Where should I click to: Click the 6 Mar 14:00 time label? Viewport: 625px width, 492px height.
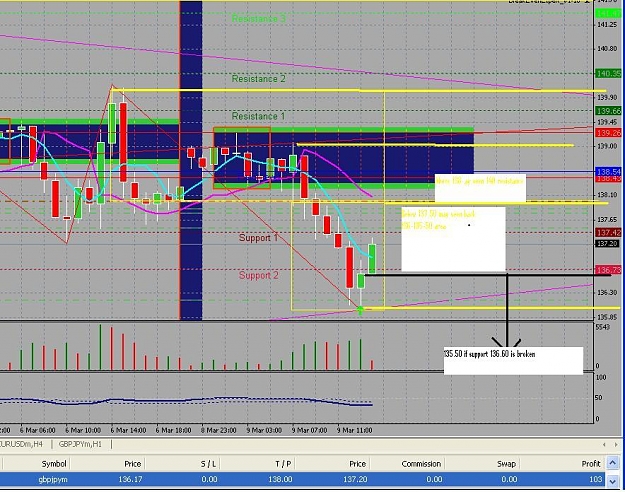click(128, 431)
